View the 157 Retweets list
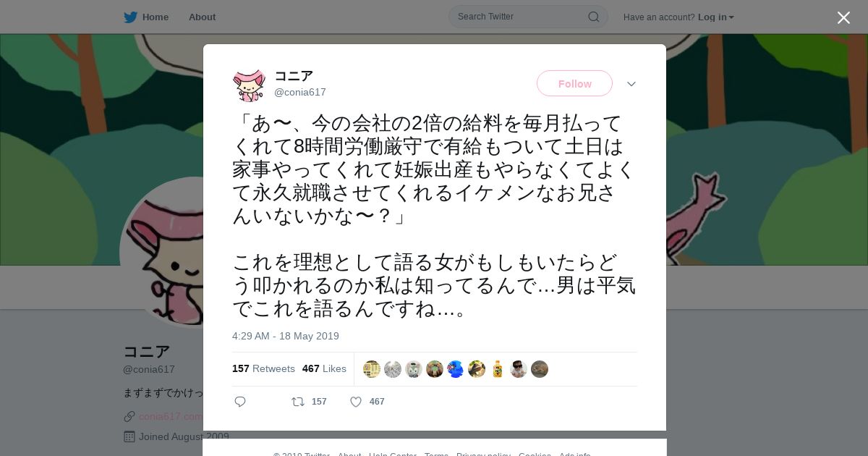 pyautogui.click(x=263, y=368)
